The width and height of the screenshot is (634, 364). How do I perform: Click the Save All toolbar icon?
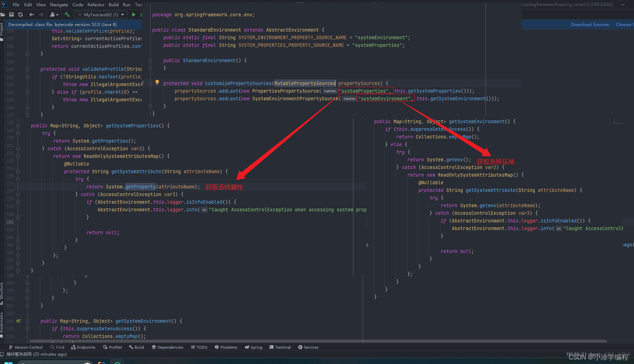pos(11,15)
